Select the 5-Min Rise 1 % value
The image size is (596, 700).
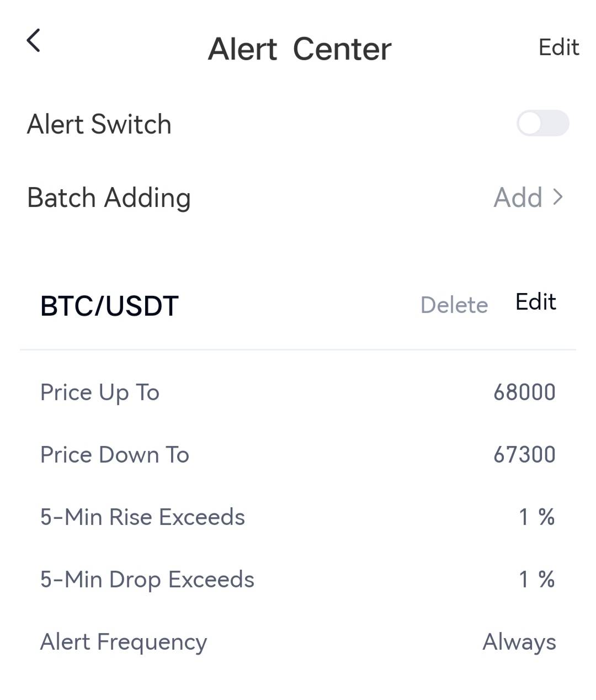536,517
